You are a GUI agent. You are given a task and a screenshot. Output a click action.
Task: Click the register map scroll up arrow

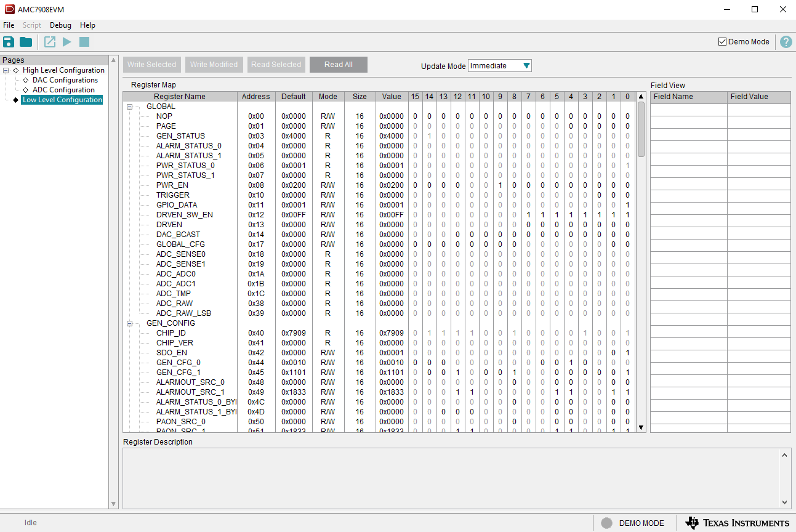click(641, 97)
